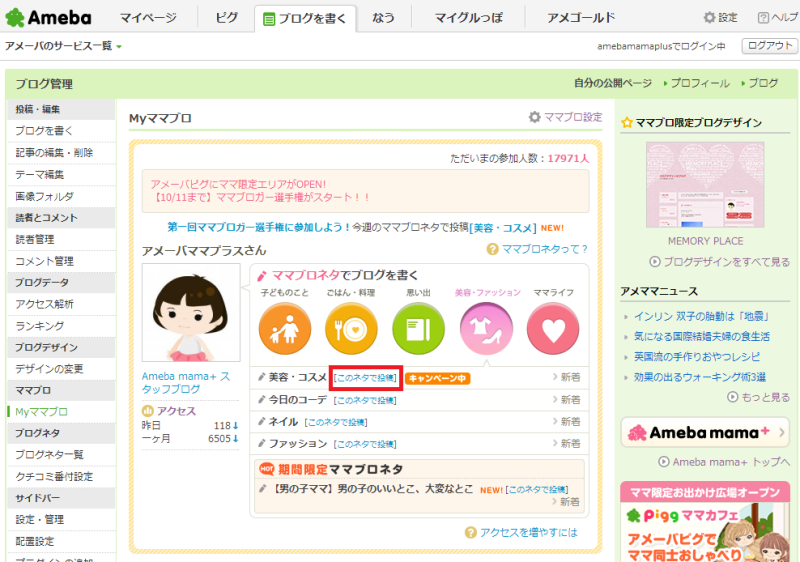Click the question icon beside ママブロネタって？
The image size is (800, 562).
tap(492, 249)
